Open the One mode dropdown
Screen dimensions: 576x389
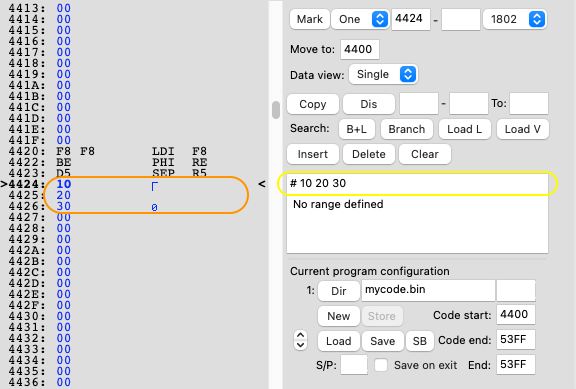coord(360,19)
